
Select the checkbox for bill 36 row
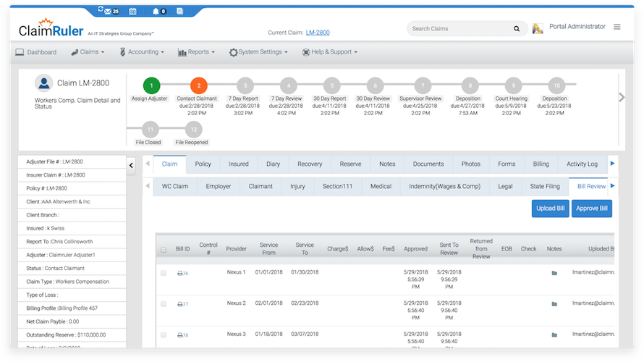(164, 273)
